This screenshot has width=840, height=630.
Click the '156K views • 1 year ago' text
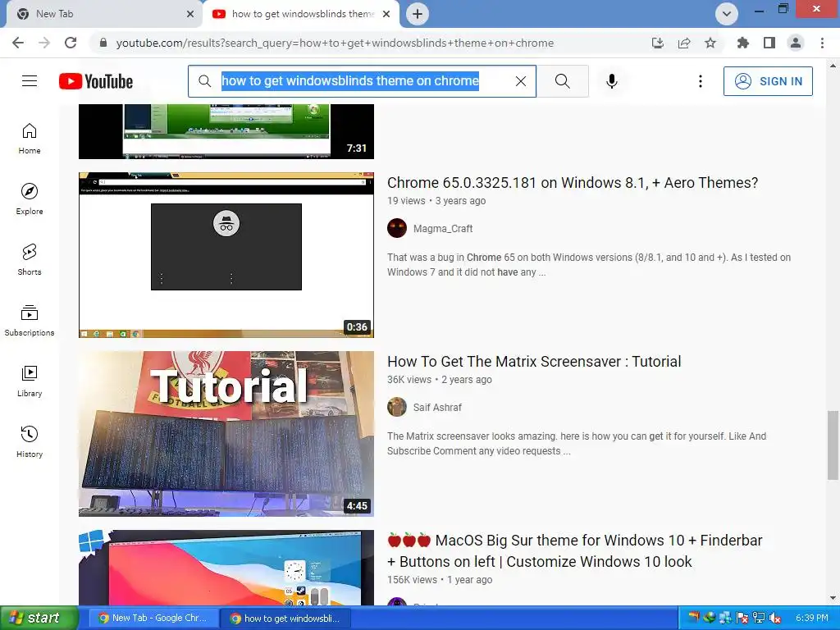pos(440,580)
